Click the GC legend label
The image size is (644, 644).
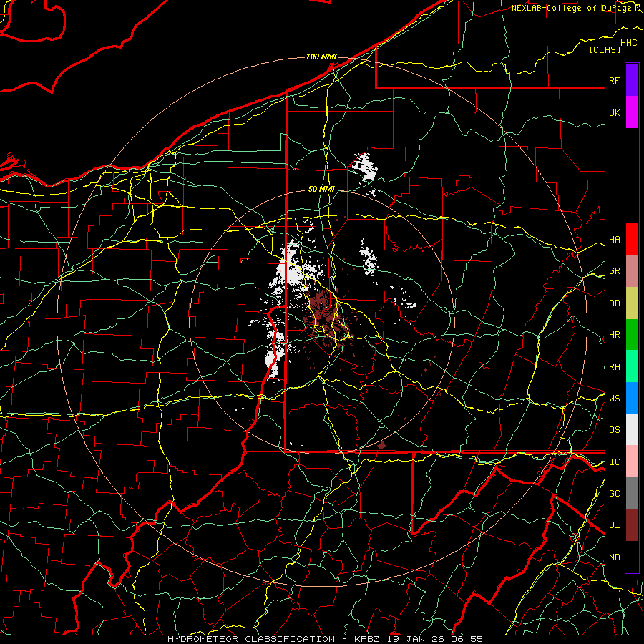coord(615,494)
